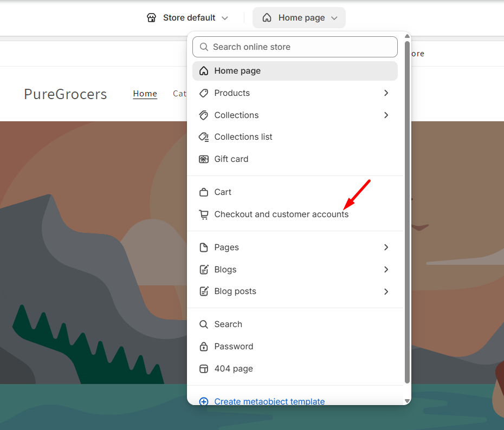This screenshot has height=430, width=504.
Task: Expand the Products submenu arrow
Action: click(386, 93)
